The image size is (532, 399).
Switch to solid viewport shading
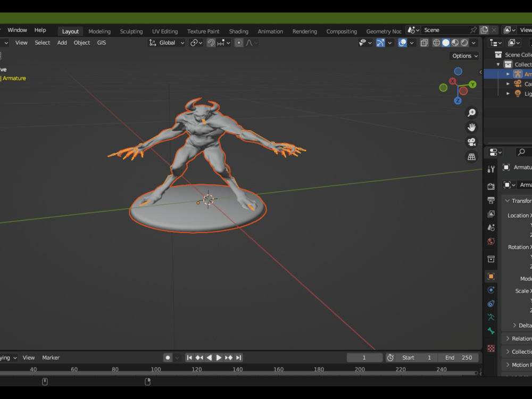(x=445, y=43)
